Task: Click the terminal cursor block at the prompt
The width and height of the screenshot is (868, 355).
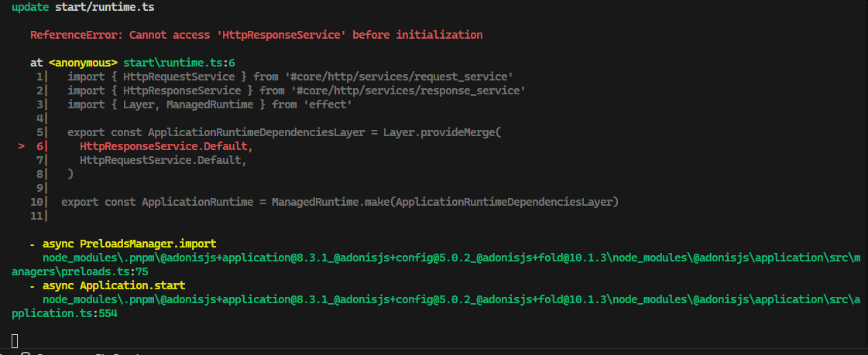Action: [x=15, y=339]
